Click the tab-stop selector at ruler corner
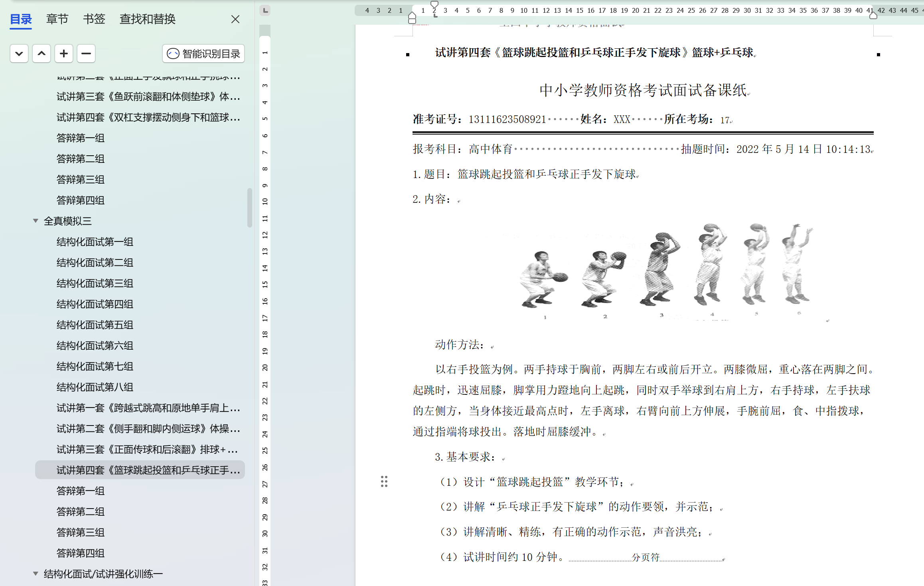The image size is (924, 586). (x=265, y=10)
